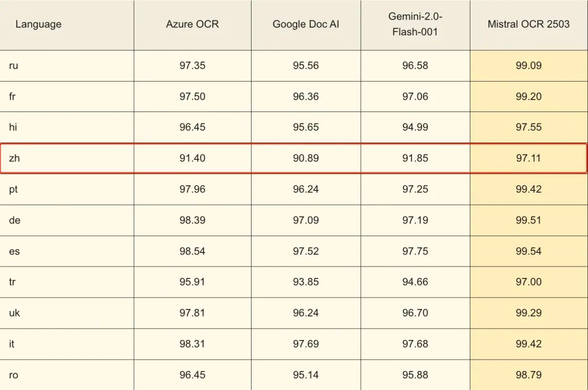588x390 pixels.
Task: Click the fr row label
Action: tap(11, 97)
